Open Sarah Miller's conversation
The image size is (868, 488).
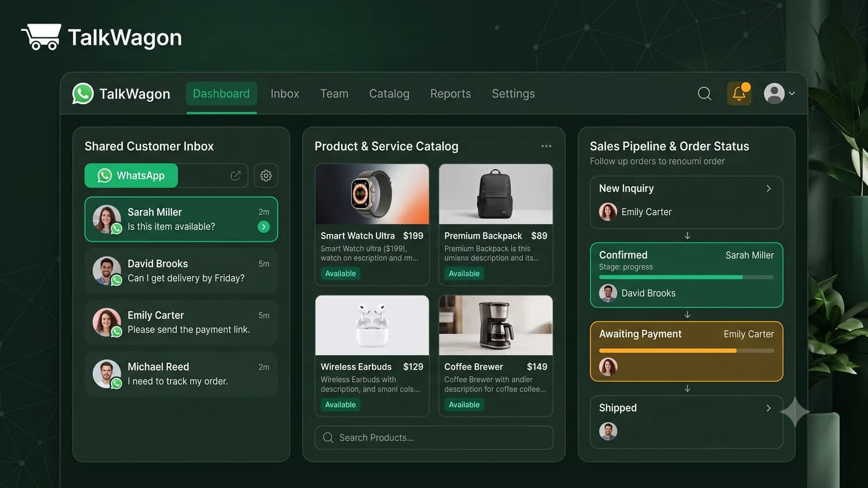[181, 219]
